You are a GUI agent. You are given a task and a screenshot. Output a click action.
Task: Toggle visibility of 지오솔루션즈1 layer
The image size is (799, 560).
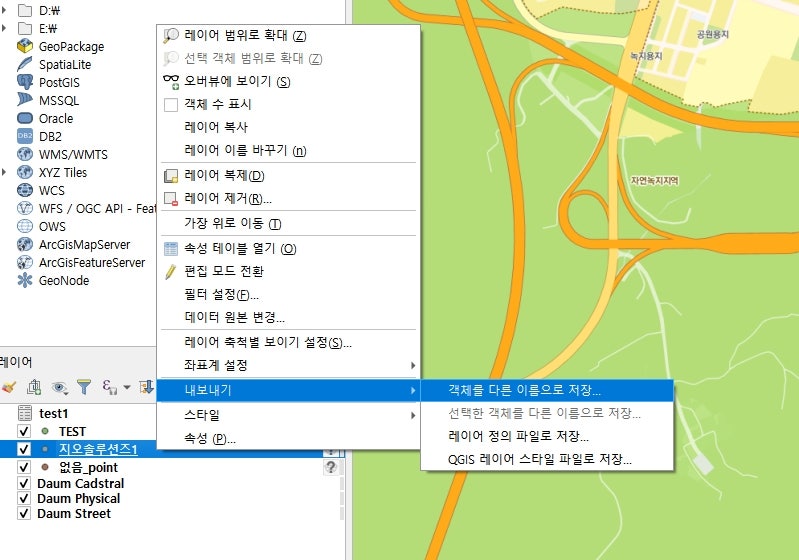[x=24, y=449]
